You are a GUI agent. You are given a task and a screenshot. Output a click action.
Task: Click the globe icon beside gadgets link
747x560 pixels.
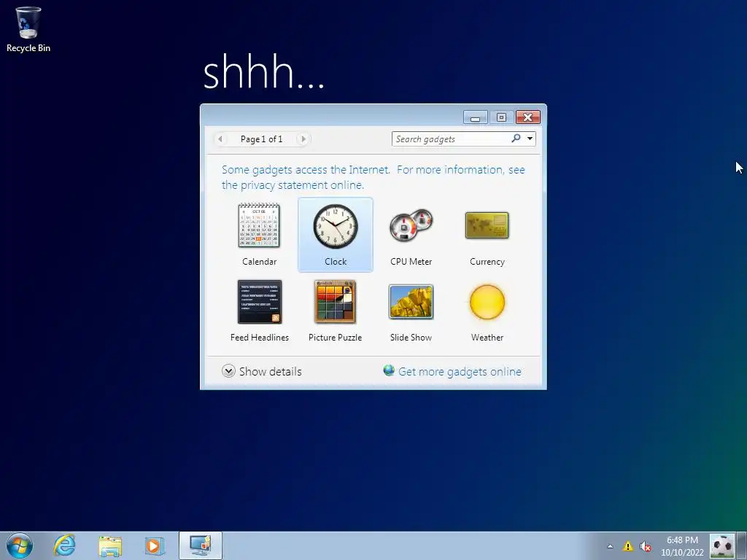[389, 370]
